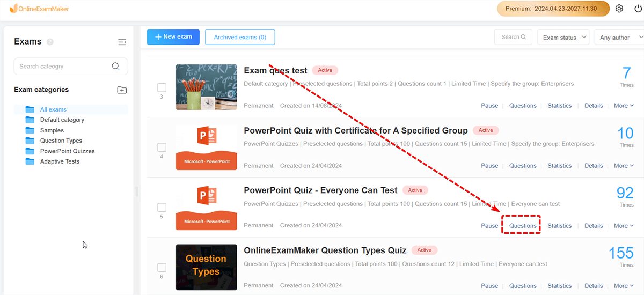Collapse the Exams sidebar menu icon
644x295 pixels.
pos(122,42)
